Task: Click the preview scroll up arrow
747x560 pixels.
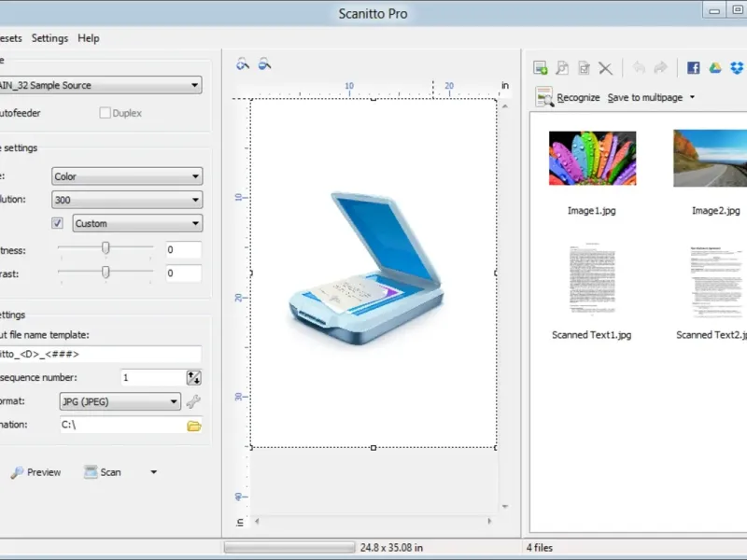Action: tap(504, 106)
